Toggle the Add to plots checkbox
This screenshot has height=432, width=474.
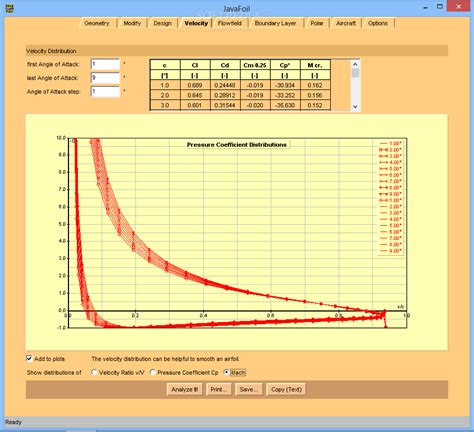(29, 358)
